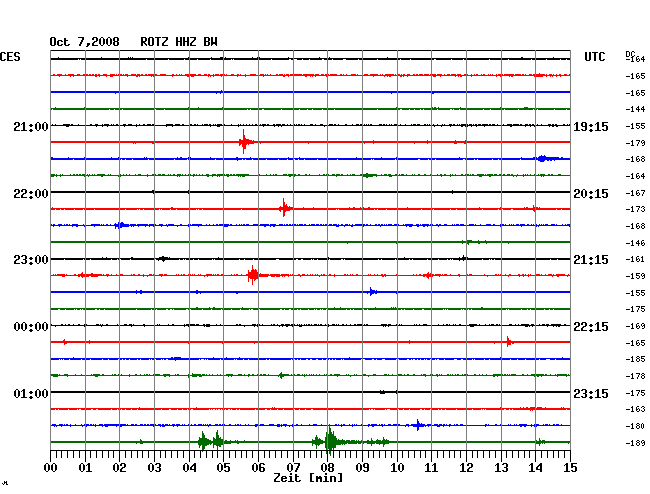This screenshot has width=650, height=494.
Task: Click the DC offset value -173
Action: pyautogui.click(x=635, y=209)
